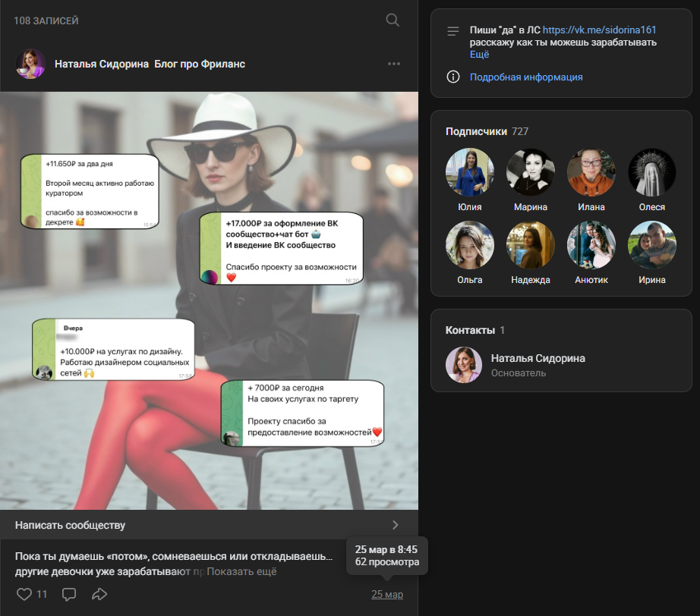This screenshot has width=700, height=616.
Task: Open contact Наталья Сидорина Основатель
Action: click(516, 365)
